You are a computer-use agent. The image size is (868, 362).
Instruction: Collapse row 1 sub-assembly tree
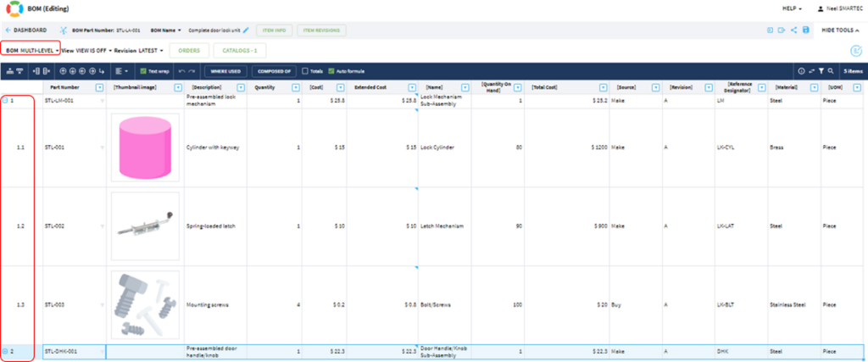(x=5, y=101)
